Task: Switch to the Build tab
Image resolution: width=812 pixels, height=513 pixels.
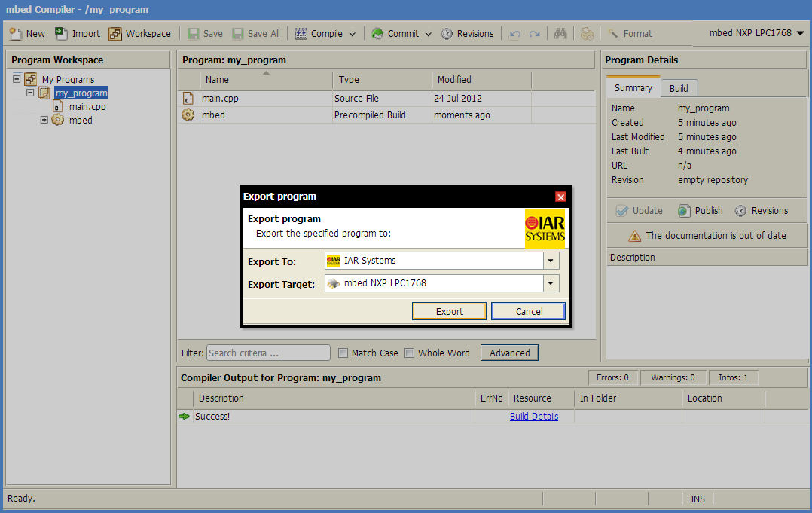Action: tap(679, 88)
